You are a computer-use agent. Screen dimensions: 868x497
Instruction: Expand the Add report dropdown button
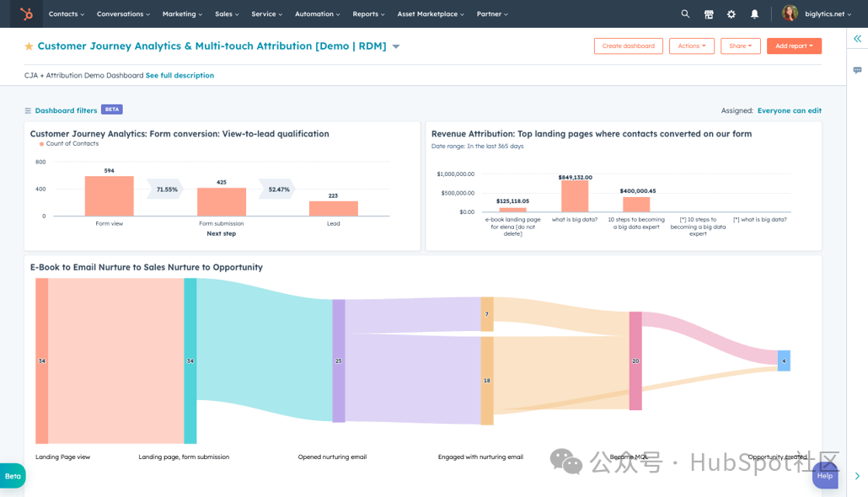pos(794,46)
